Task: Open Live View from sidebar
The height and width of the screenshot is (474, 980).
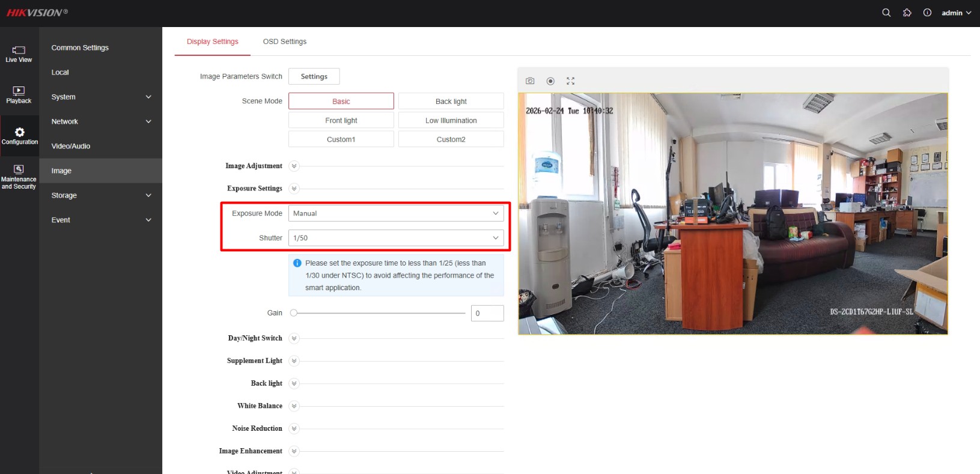Action: [x=19, y=54]
